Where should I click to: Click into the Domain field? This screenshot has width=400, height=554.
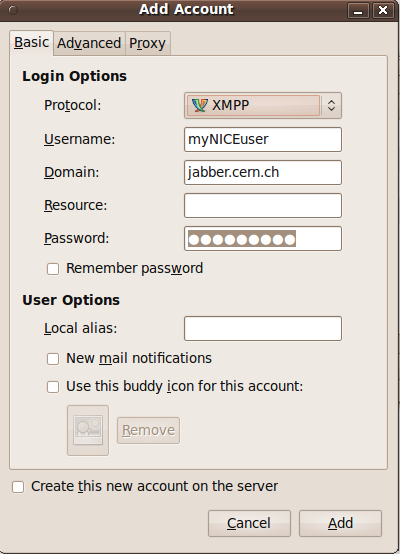[263, 172]
